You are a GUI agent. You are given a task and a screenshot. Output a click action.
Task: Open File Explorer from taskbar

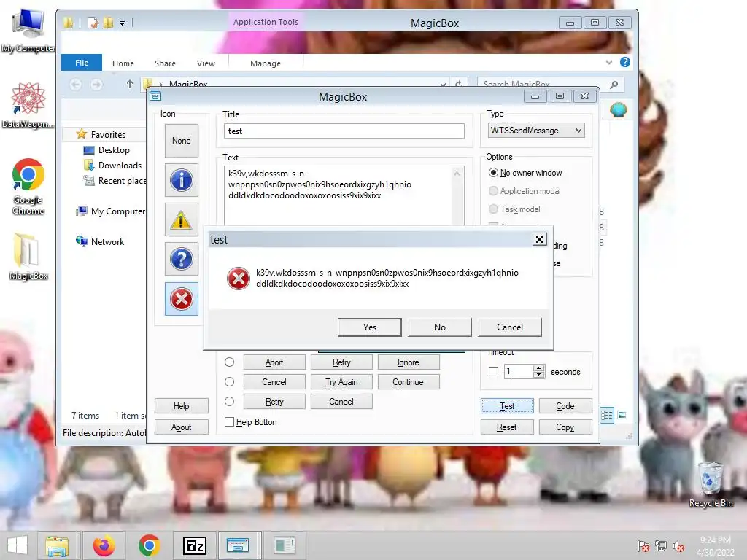point(57,545)
